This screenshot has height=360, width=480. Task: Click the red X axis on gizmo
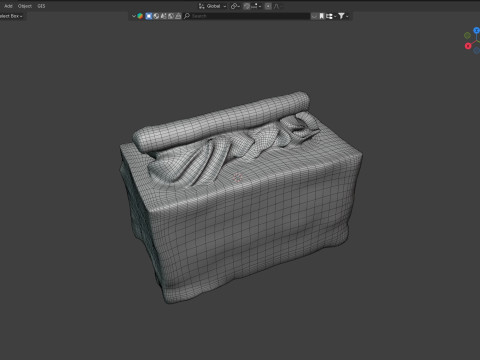468,46
